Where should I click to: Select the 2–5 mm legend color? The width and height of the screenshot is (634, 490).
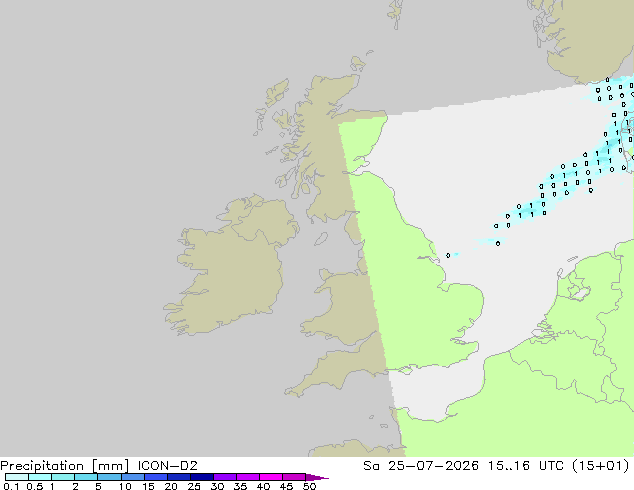[x=86, y=477]
